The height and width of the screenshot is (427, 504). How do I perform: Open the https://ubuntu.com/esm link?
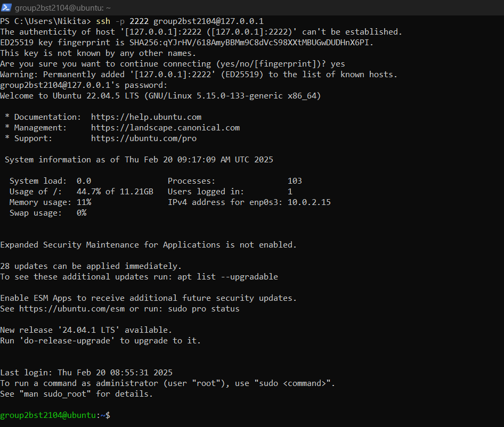click(x=72, y=309)
